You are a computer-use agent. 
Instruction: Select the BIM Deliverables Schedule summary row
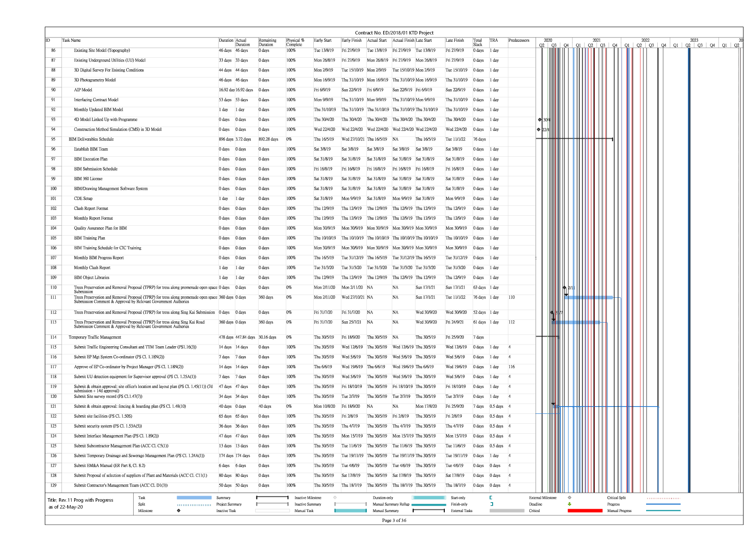pyautogui.click(x=91, y=140)
